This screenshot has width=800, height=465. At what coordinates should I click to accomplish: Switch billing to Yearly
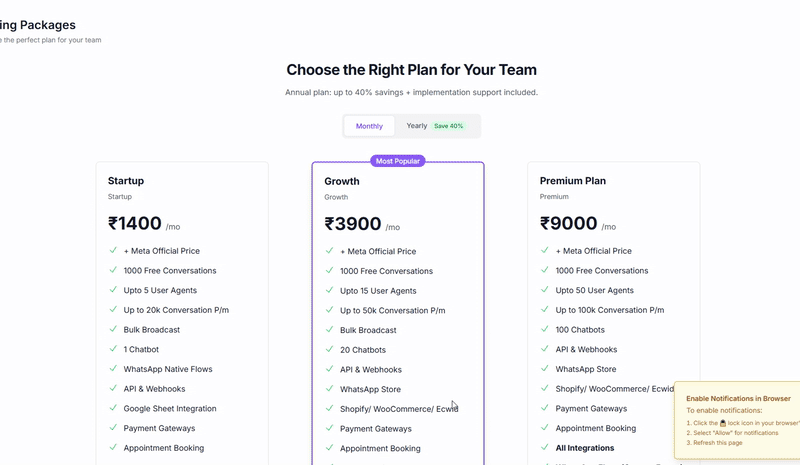[x=416, y=126]
